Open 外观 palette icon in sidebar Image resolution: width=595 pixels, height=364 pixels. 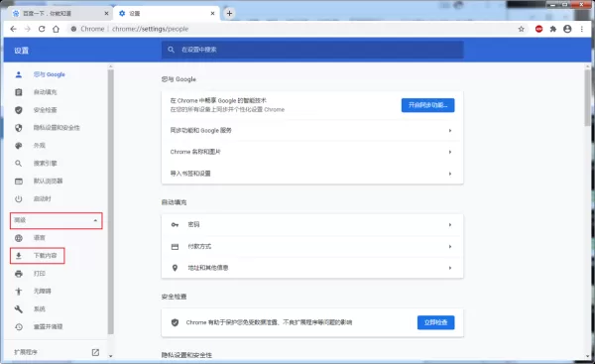tap(19, 146)
